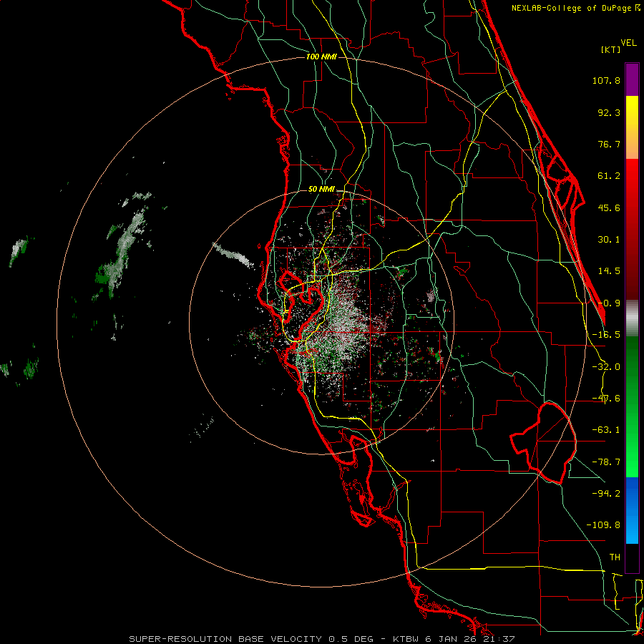Click the VEL legend title
Image resolution: width=644 pixels, height=644 pixels.
[628, 42]
